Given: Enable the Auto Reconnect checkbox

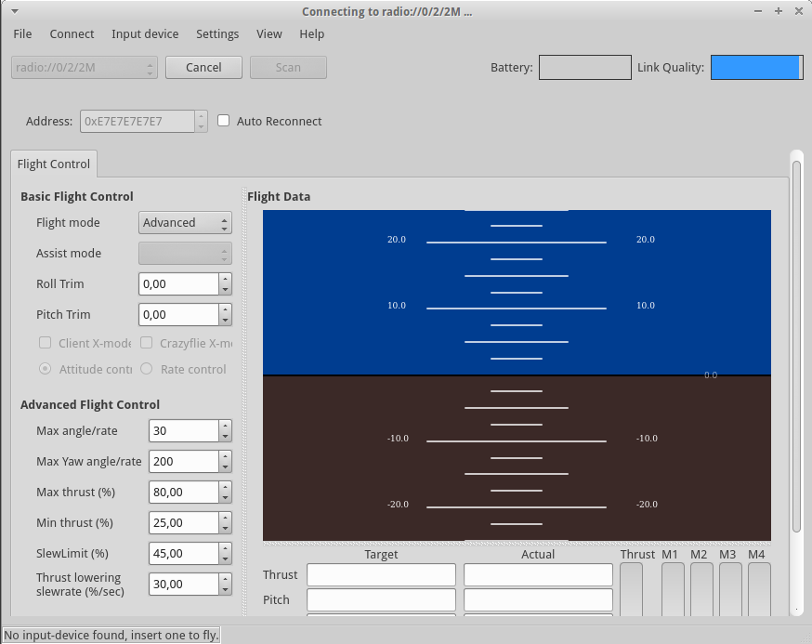Looking at the screenshot, I should (224, 121).
